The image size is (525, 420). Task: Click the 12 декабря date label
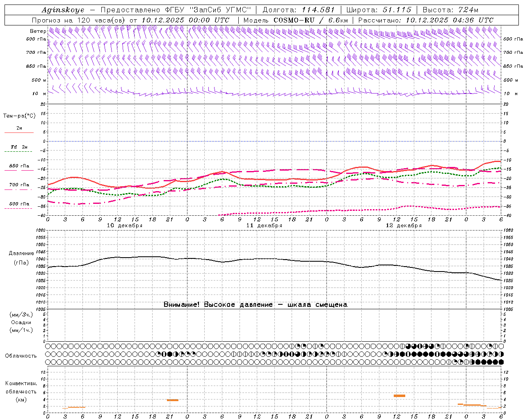(x=404, y=226)
